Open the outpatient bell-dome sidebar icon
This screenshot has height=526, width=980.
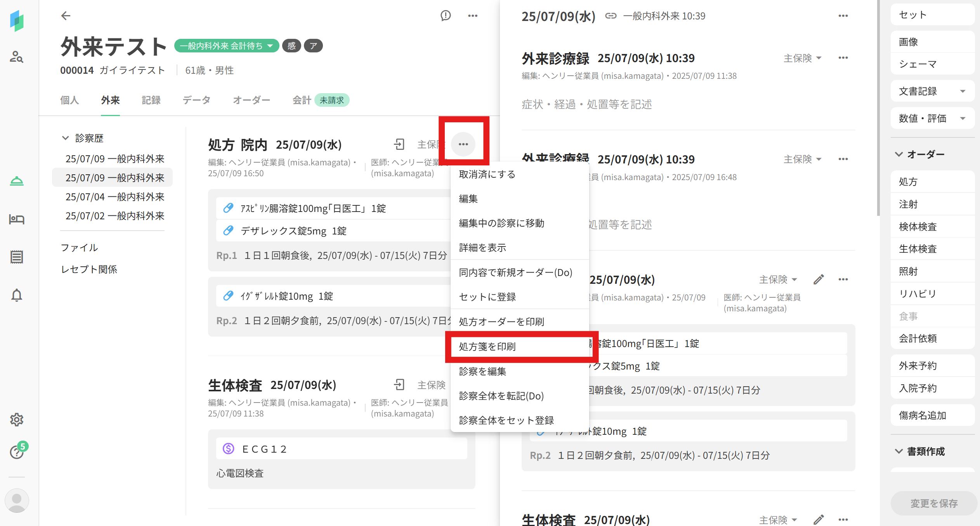click(x=16, y=181)
